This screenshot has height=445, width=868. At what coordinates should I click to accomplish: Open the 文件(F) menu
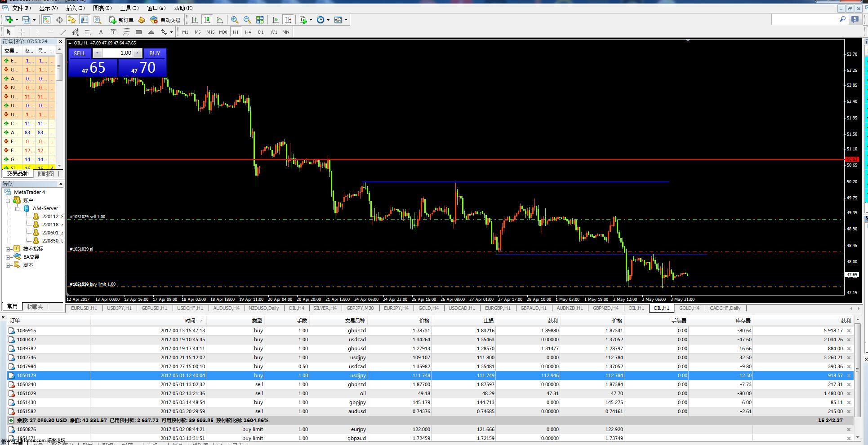pyautogui.click(x=21, y=8)
